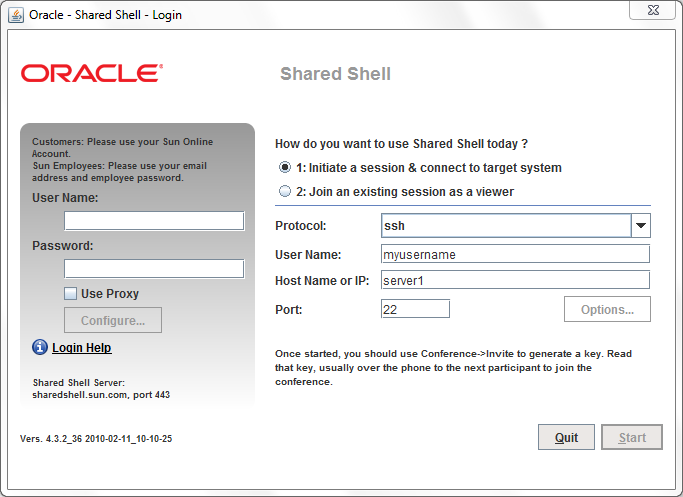Viewport: 683px width, 497px height.
Task: Click the Oracle logo
Action: point(92,73)
